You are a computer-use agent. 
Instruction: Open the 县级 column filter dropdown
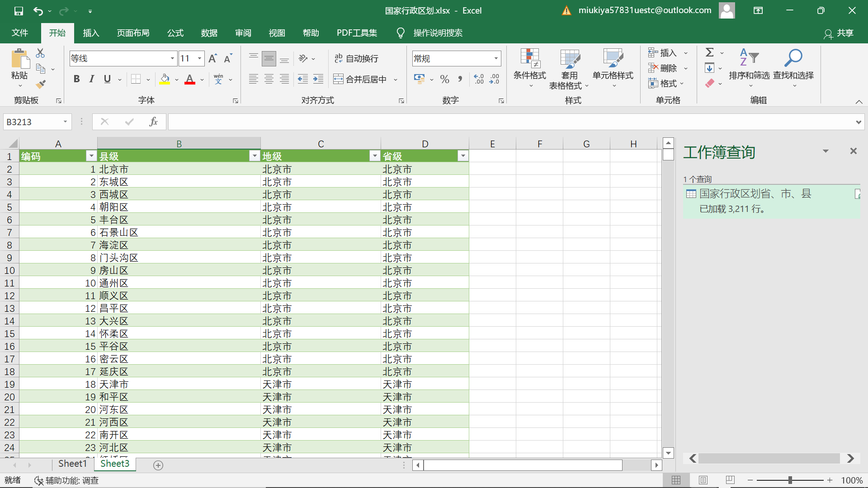coord(254,156)
